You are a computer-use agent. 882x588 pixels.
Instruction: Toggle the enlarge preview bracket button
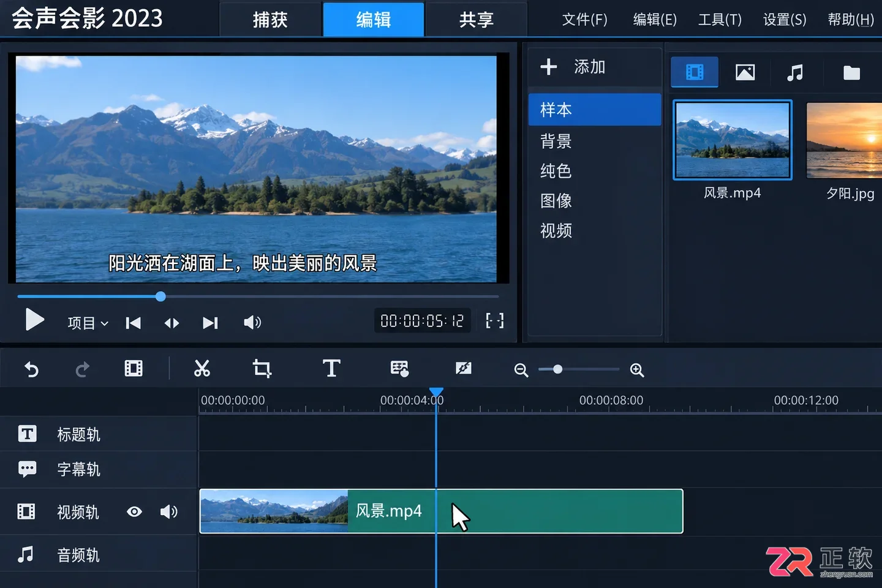click(x=494, y=320)
